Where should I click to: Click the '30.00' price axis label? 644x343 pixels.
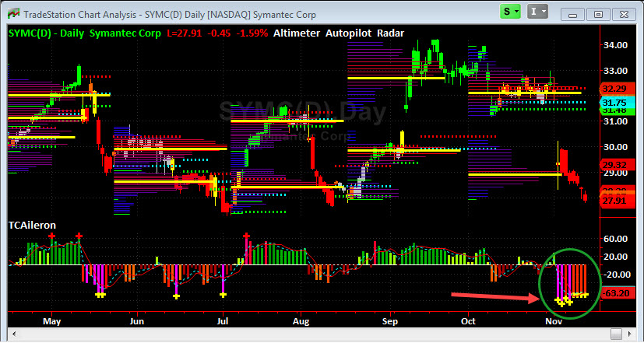click(x=616, y=147)
